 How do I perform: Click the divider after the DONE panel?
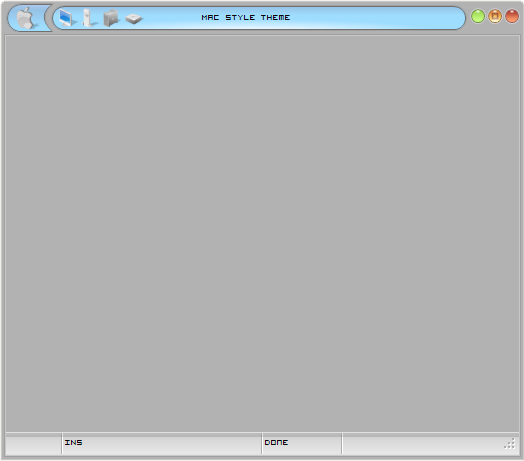342,444
